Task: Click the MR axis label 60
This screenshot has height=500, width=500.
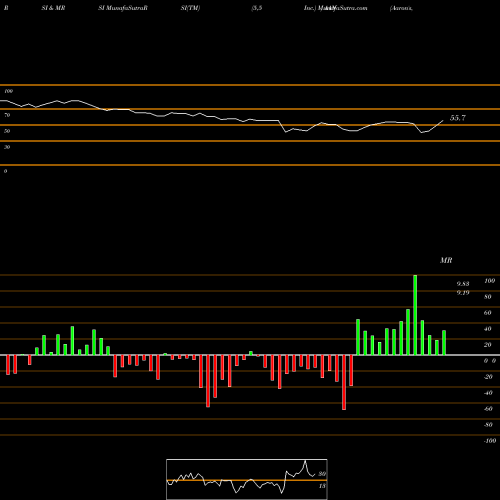Action: coord(488,313)
